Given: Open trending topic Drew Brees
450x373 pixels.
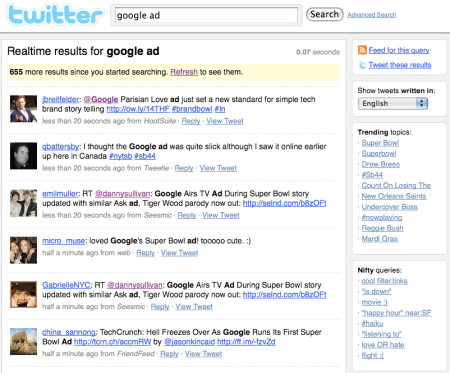Looking at the screenshot, I should [x=381, y=164].
